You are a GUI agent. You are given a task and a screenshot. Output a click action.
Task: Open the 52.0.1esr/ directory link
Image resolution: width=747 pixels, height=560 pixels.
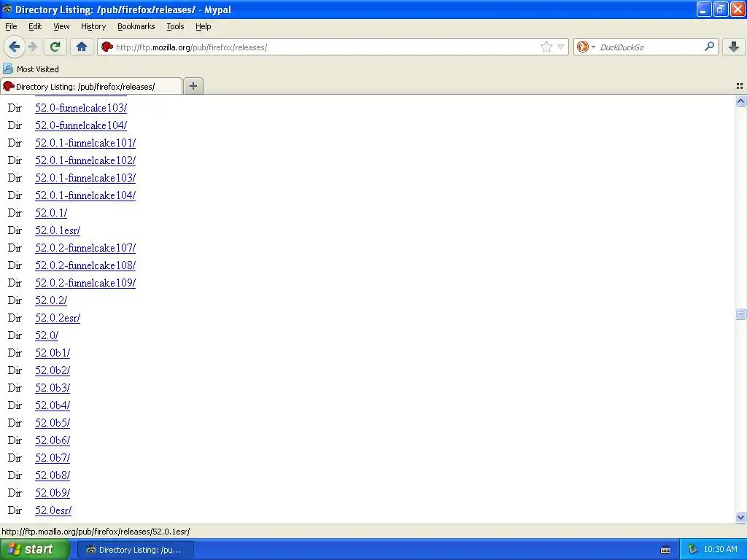(58, 230)
